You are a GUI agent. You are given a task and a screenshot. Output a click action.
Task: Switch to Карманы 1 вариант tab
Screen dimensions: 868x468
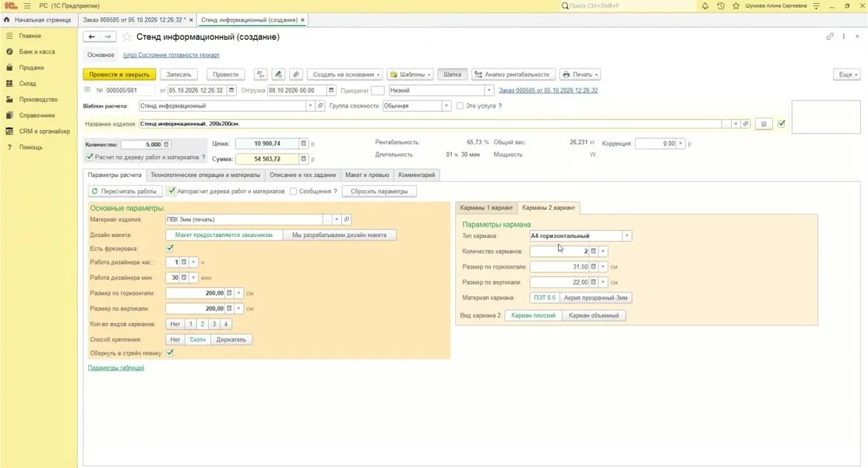486,207
